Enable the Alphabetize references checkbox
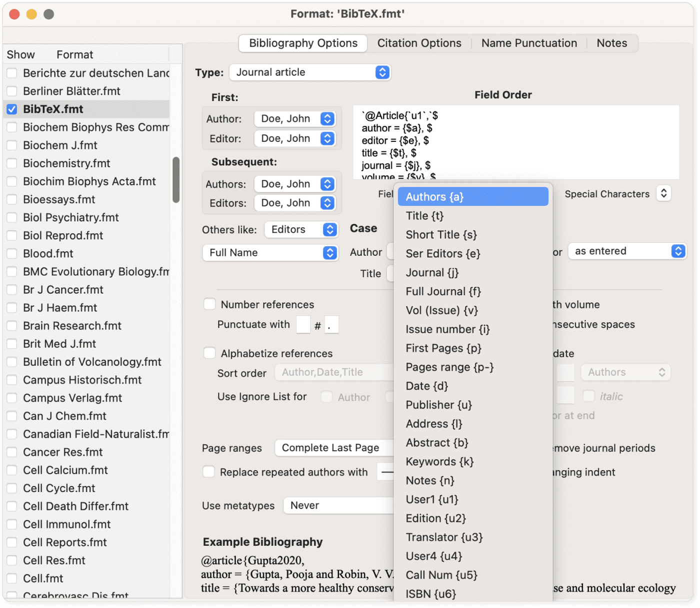 209,353
